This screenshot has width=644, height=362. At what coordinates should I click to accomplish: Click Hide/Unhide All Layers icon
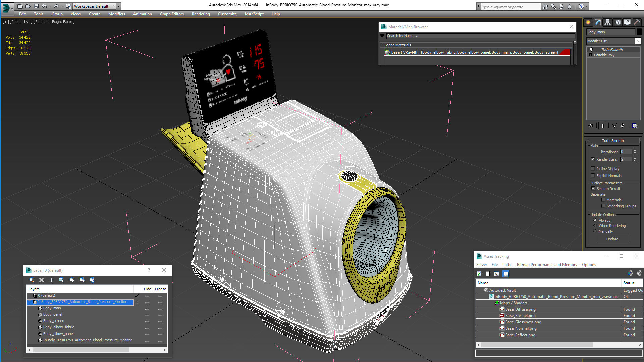pyautogui.click(x=82, y=280)
